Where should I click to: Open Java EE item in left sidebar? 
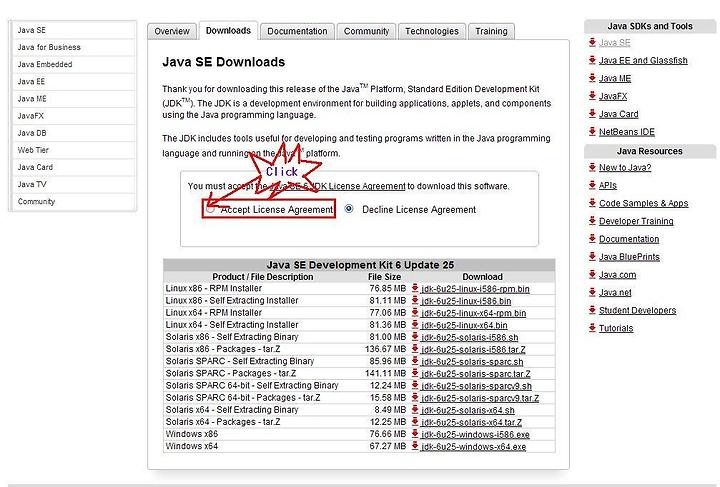(74, 82)
